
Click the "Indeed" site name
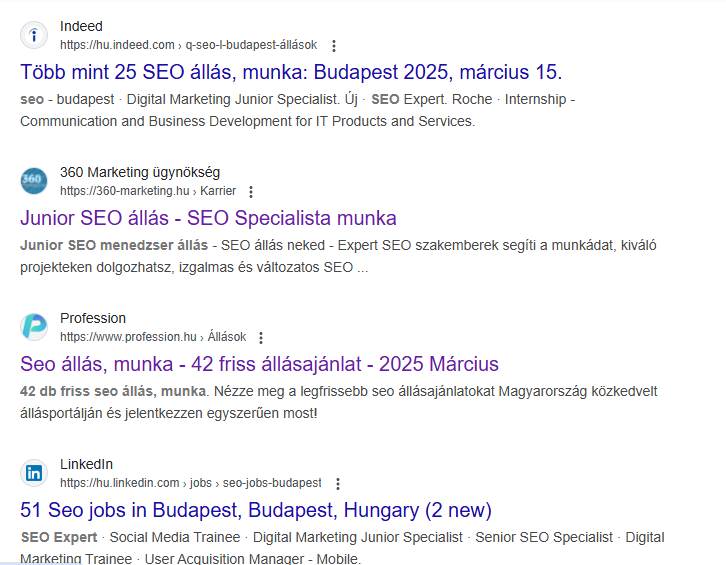tap(81, 26)
